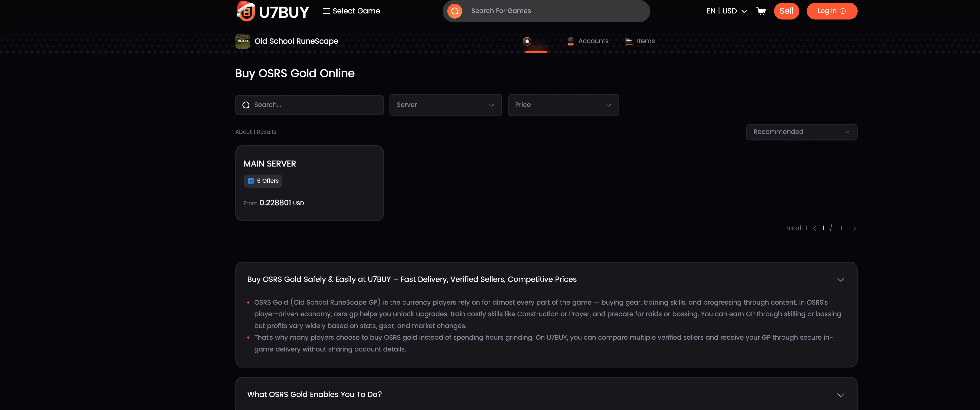Click the hamburger icon beside Select Game

(x=327, y=11)
